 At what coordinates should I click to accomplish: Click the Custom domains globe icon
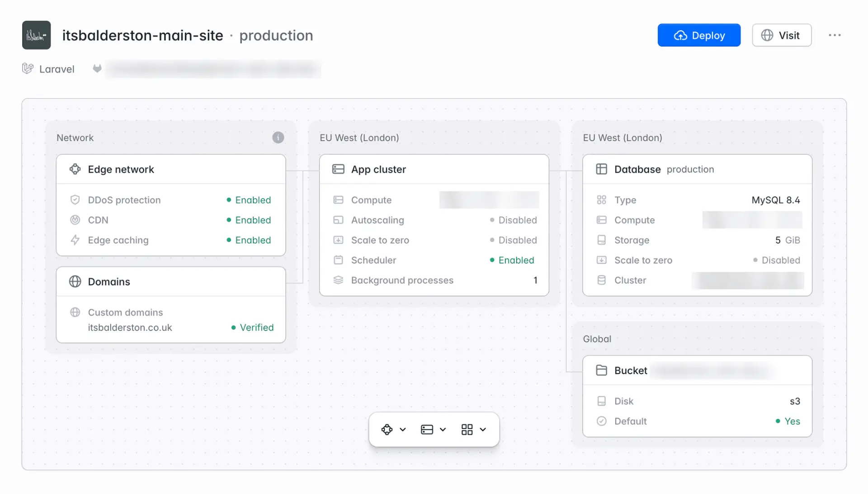pyautogui.click(x=75, y=312)
